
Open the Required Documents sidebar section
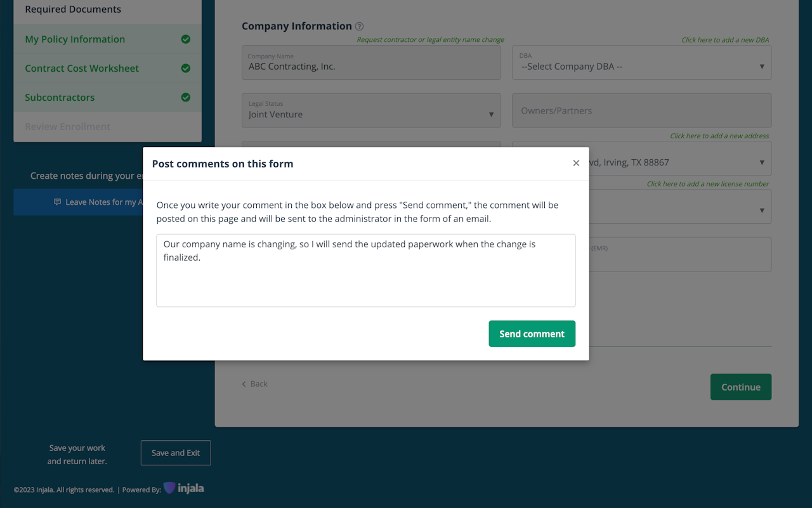pyautogui.click(x=73, y=10)
